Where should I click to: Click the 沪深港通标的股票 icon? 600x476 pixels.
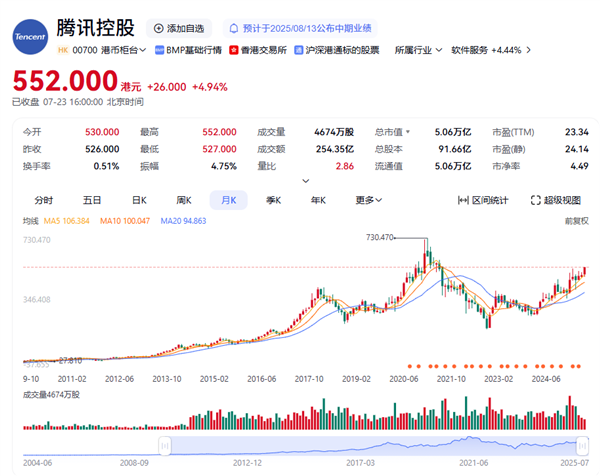coord(298,50)
